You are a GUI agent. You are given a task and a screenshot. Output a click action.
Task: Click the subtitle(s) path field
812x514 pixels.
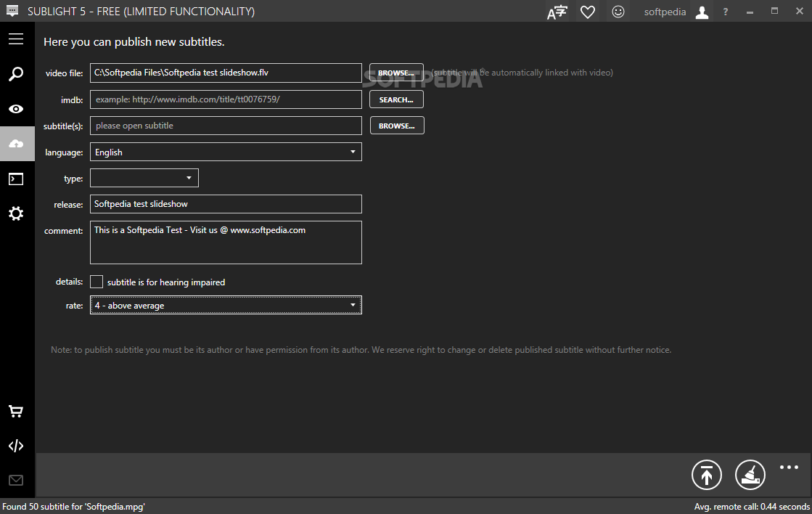click(x=226, y=126)
